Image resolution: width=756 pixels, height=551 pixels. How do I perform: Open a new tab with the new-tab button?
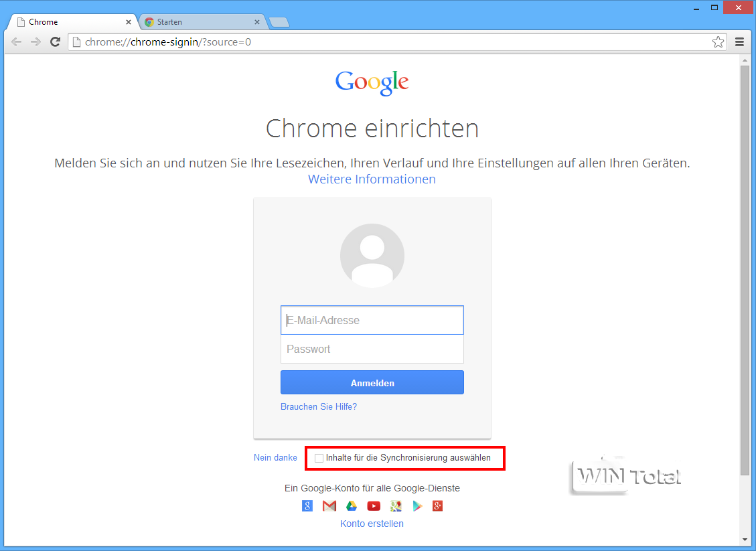tap(279, 22)
